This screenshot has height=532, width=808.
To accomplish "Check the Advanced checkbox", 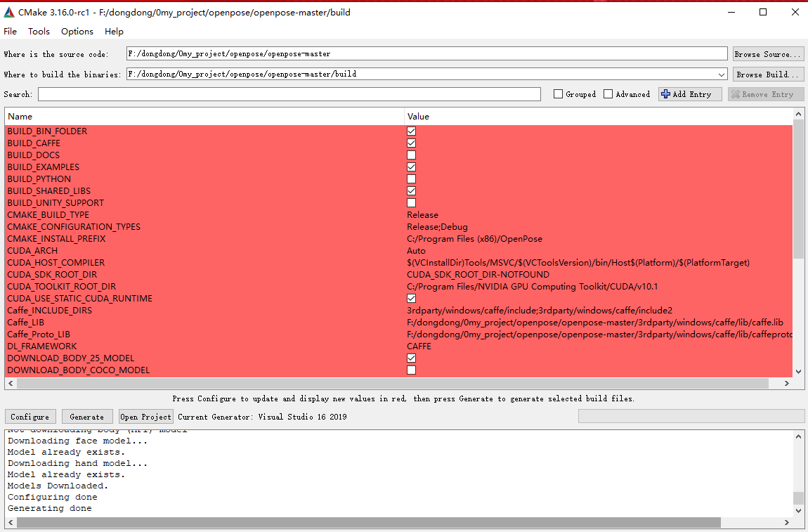I will click(x=608, y=94).
